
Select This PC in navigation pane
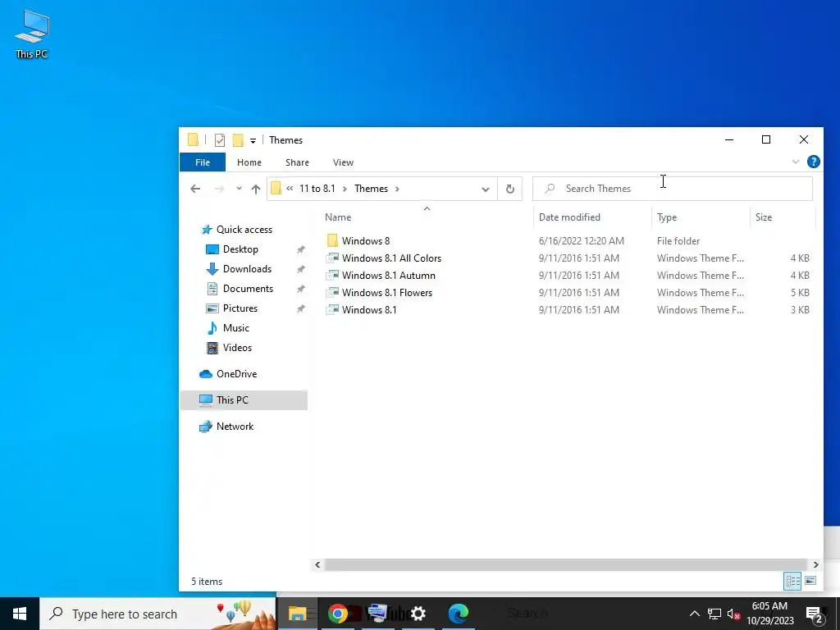tap(244, 400)
